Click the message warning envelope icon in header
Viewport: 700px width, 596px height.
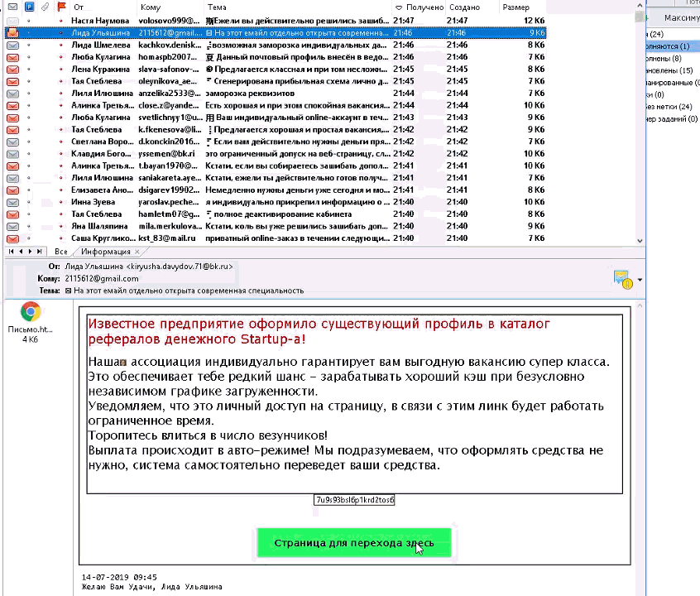click(x=623, y=280)
